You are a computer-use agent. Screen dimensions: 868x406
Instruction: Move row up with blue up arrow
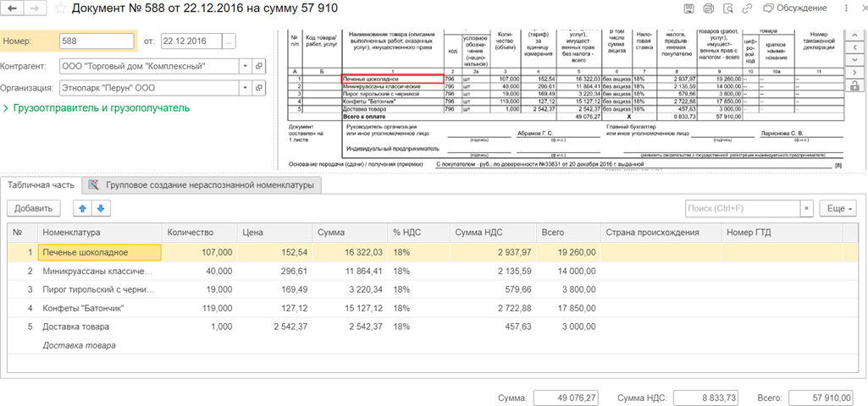[82, 209]
